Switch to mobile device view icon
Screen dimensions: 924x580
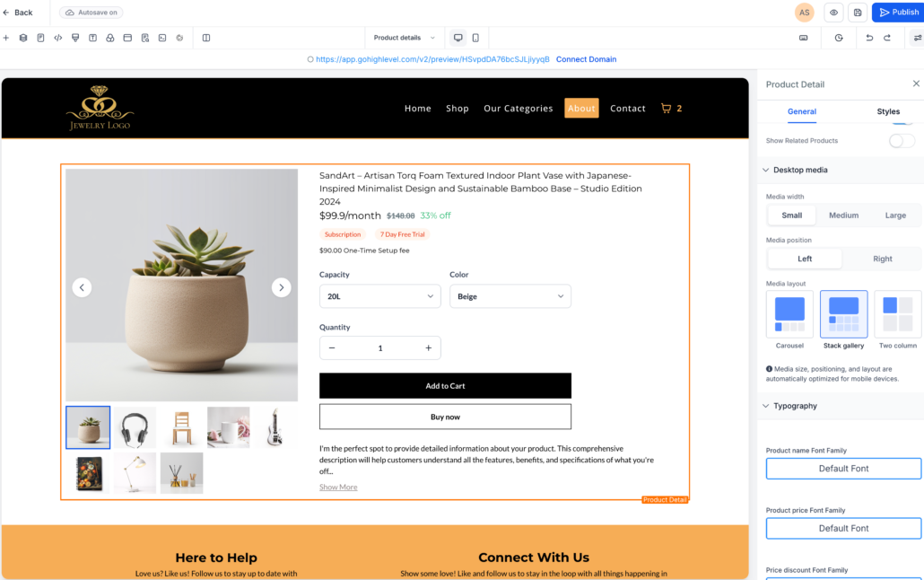[475, 38]
